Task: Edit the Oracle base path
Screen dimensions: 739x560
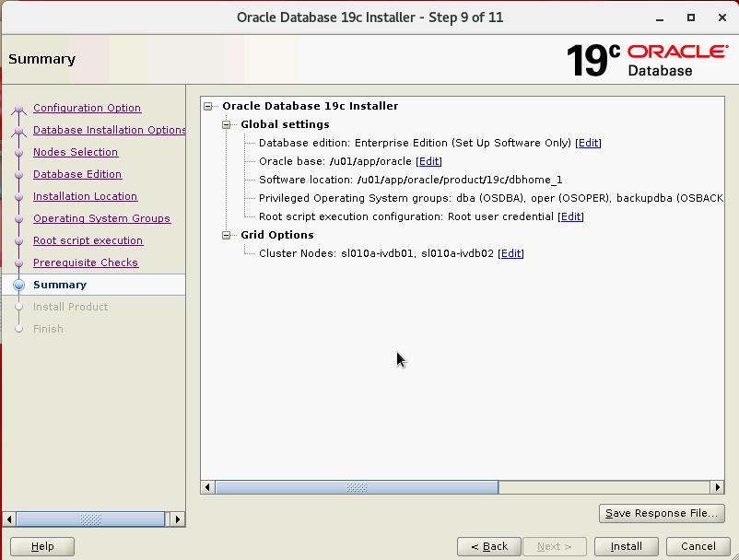Action: pyautogui.click(x=429, y=161)
